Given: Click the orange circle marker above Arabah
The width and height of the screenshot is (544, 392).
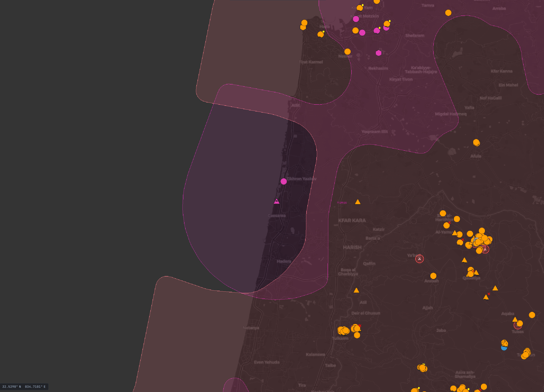Looking at the screenshot, I should click(x=433, y=276).
